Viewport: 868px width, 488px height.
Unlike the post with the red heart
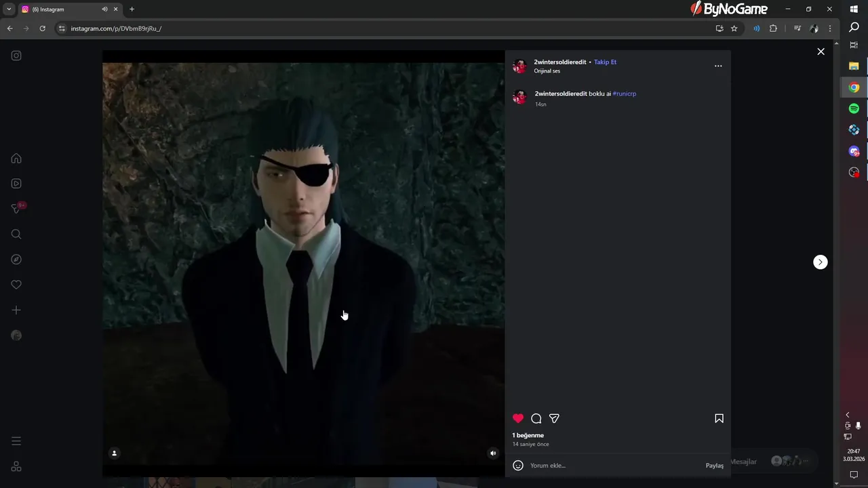pyautogui.click(x=518, y=418)
